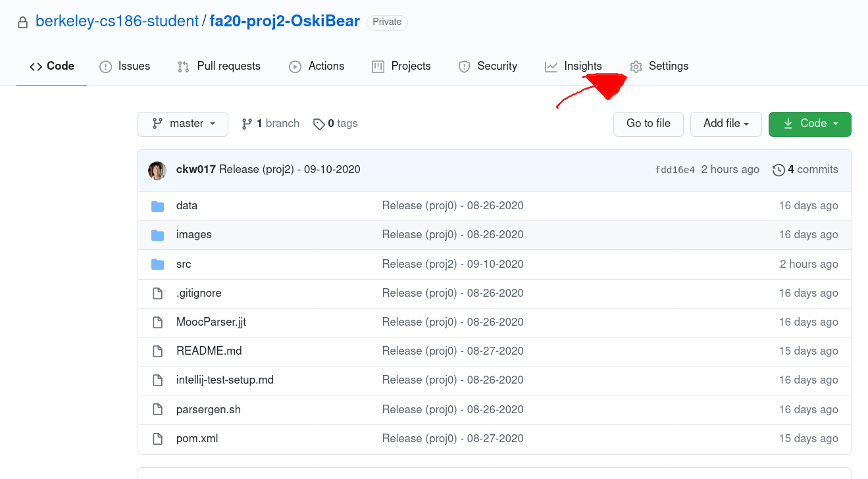Screen dimensions: 868x479
Task: Open the berkeley-cs186-student owner link
Action: click(117, 21)
